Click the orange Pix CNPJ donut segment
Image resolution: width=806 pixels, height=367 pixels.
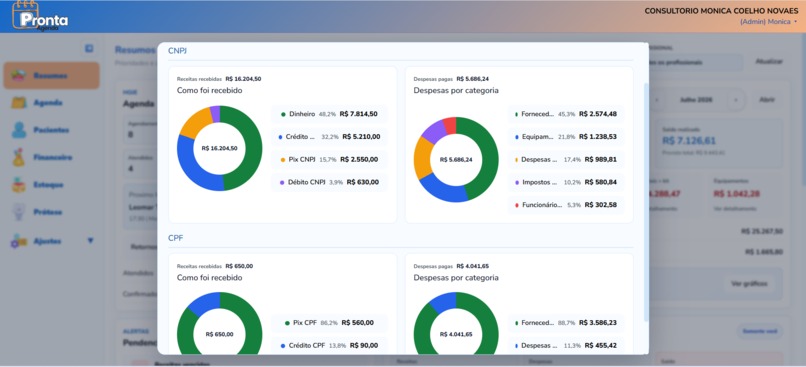click(195, 122)
